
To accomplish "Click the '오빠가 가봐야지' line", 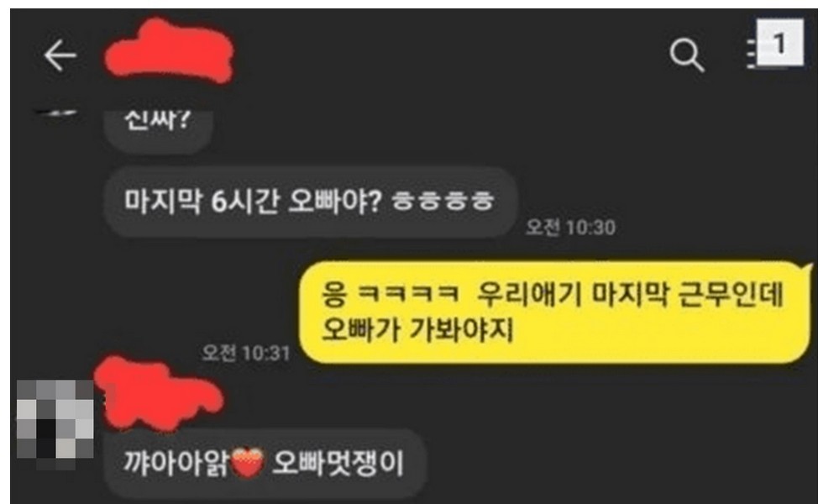I will coord(417,329).
